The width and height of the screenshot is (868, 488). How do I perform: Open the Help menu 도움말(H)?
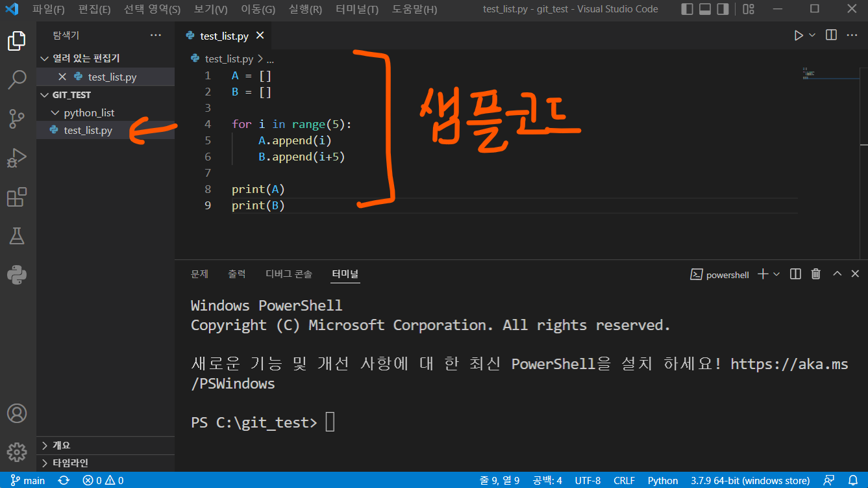[415, 9]
